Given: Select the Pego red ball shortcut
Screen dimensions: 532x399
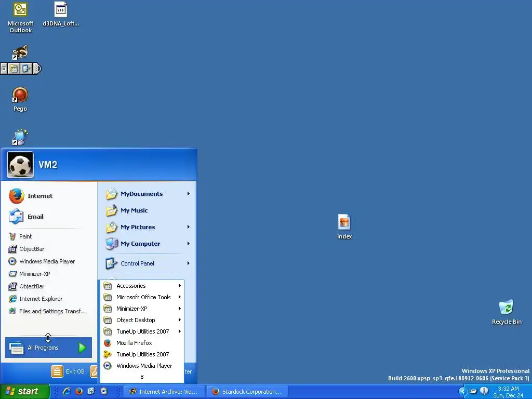Looking at the screenshot, I should [20, 99].
